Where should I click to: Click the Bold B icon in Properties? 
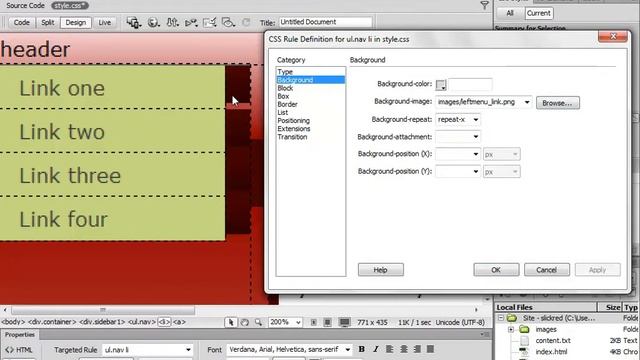(x=362, y=349)
